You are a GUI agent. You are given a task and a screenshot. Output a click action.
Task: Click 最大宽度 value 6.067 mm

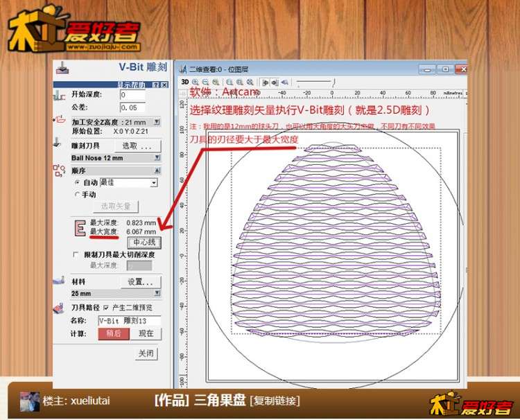(x=141, y=231)
